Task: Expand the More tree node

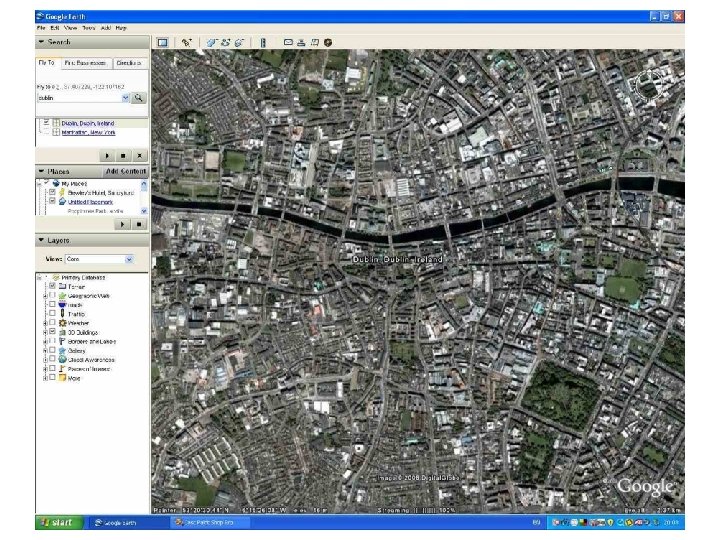Action: (x=45, y=378)
